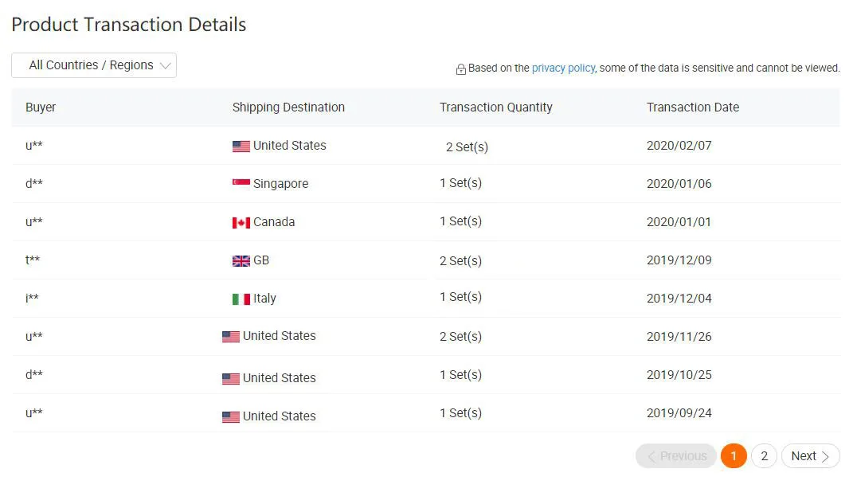Open the privacy policy link
This screenshot has height=504, width=853.
click(563, 68)
